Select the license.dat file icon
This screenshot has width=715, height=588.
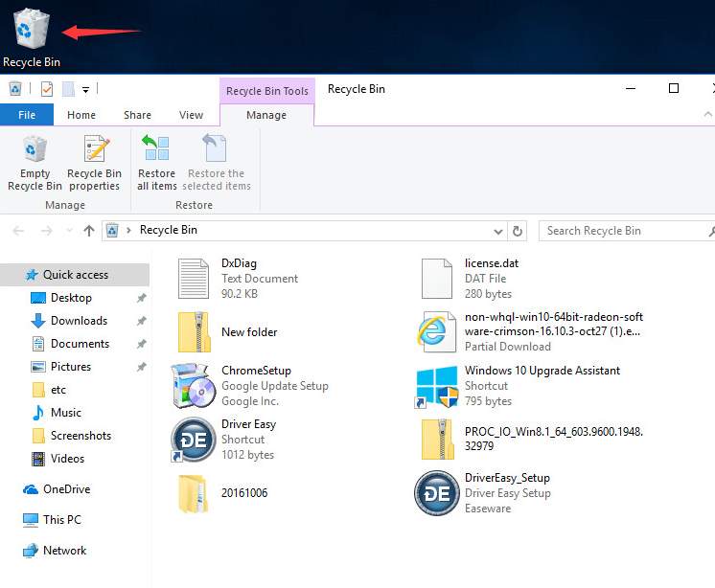pos(437,279)
